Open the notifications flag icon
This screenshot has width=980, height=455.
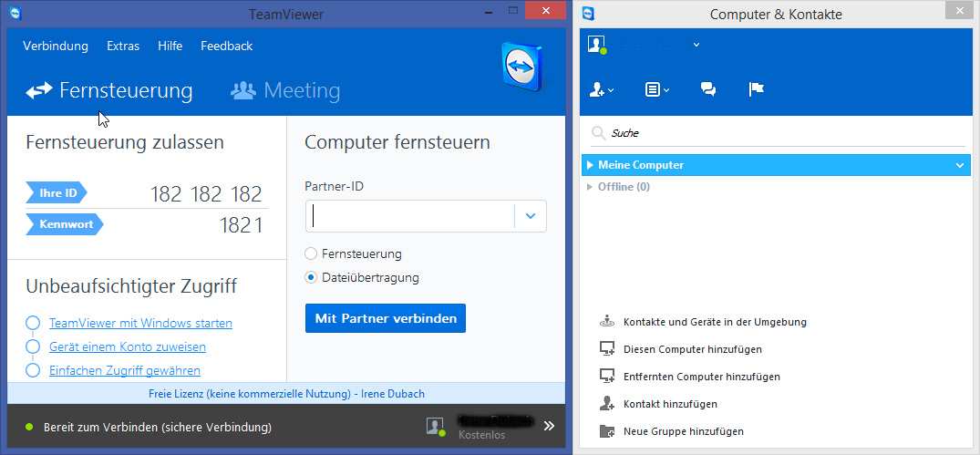(757, 90)
